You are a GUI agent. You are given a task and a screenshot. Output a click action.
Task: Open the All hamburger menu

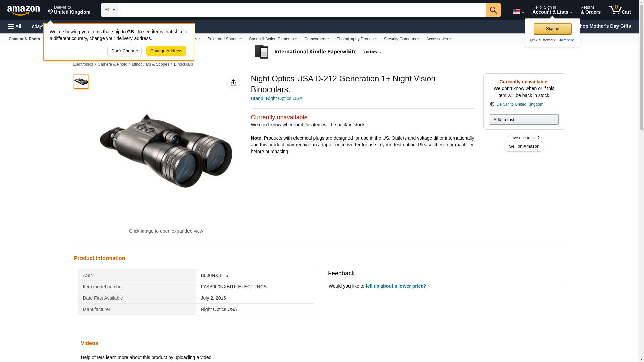point(15,26)
